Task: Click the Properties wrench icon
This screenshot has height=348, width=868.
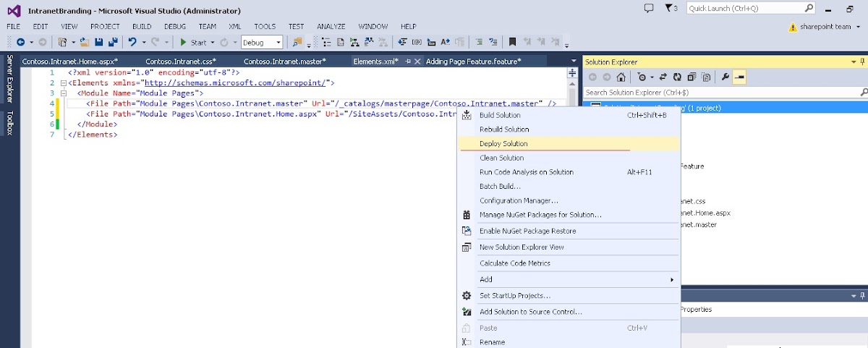Action: 726,77
